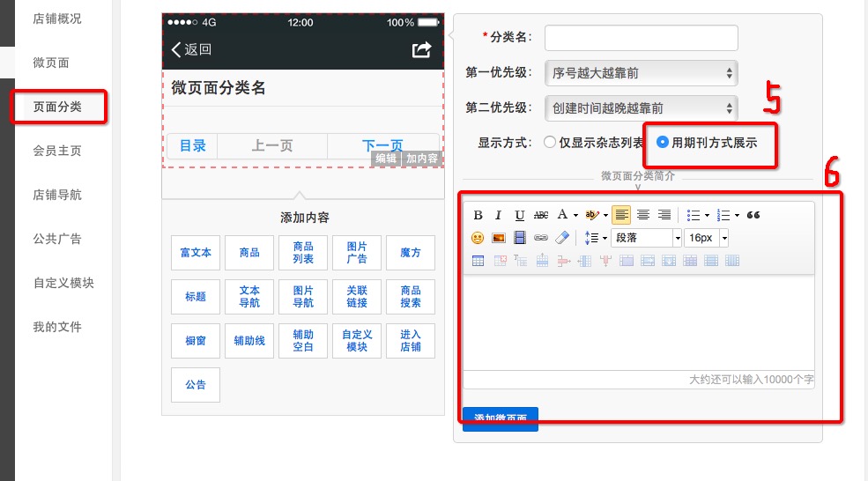
Task: Align text left in the editor
Action: click(x=621, y=215)
